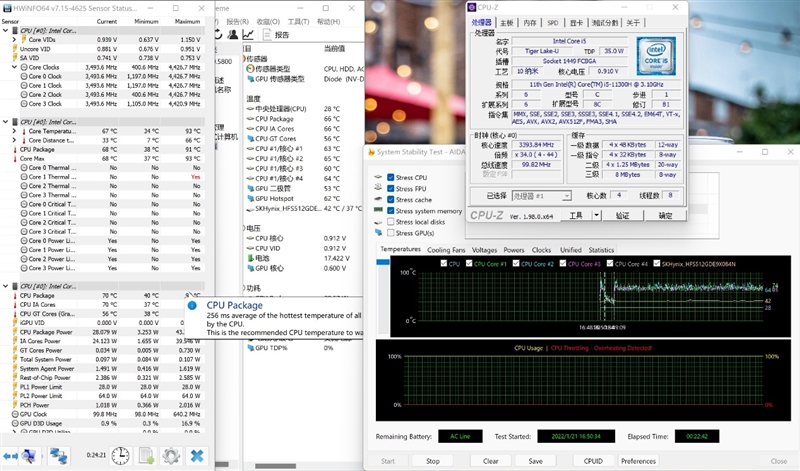This screenshot has height=471, width=800.
Task: Uncheck the Stress FPU checkbox
Action: [x=390, y=188]
